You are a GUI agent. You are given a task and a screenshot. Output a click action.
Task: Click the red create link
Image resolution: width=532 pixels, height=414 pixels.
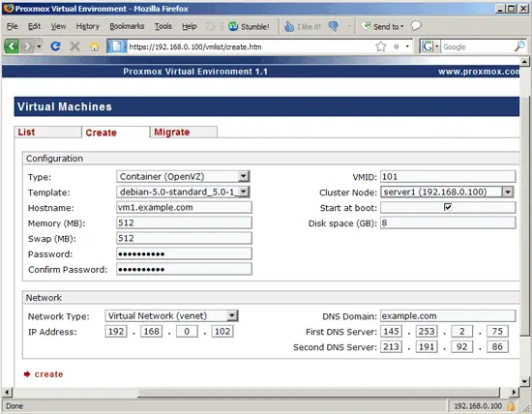[48, 374]
